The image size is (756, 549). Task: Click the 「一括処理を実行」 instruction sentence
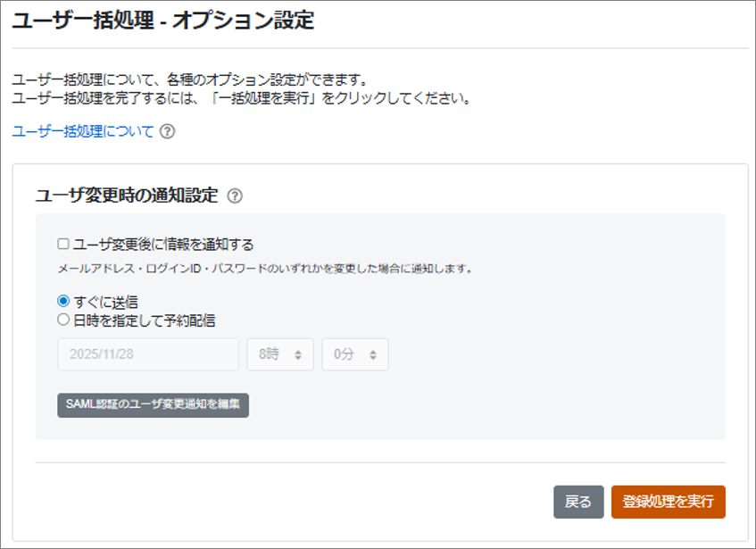[241, 97]
